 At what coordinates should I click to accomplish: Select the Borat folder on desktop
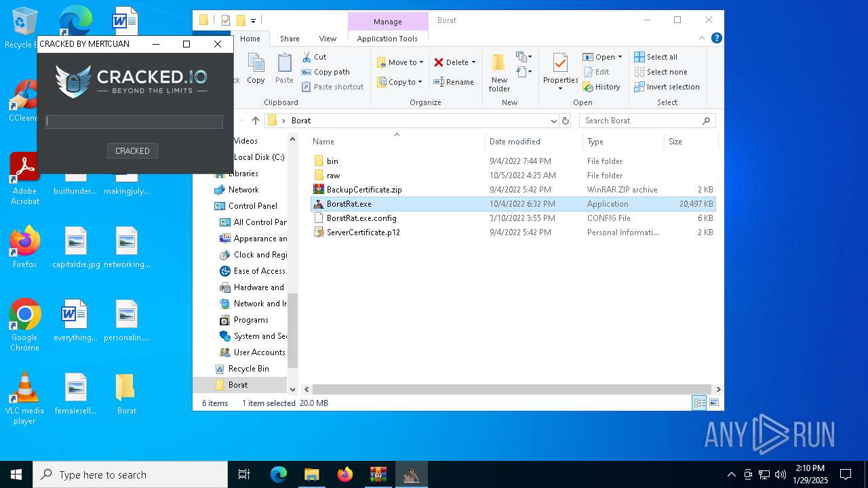click(126, 393)
